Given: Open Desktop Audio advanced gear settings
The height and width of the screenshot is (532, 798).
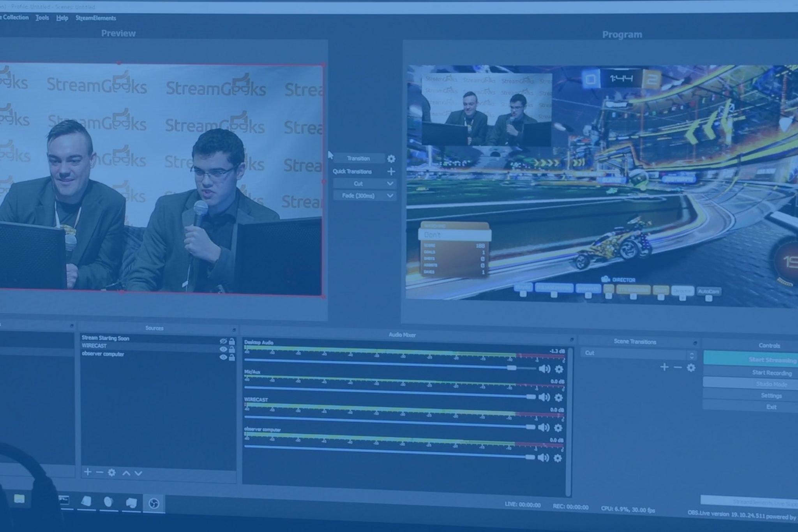Looking at the screenshot, I should (559, 369).
